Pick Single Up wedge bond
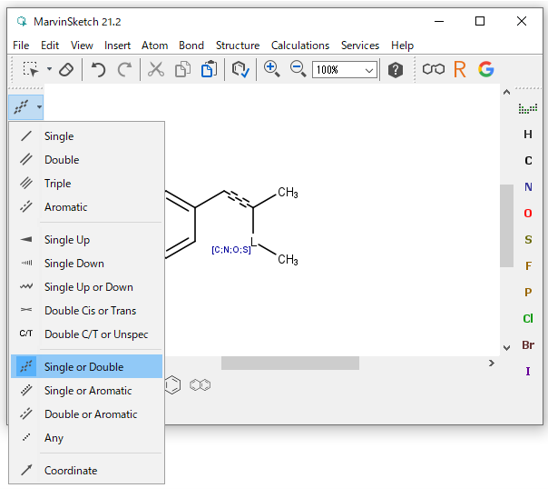548x489 pixels. [87, 240]
